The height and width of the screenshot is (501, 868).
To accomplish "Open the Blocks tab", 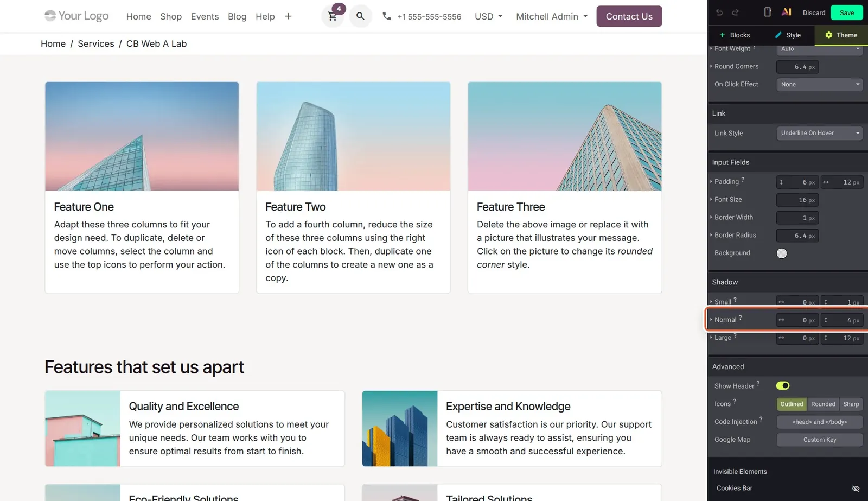I will tap(735, 35).
